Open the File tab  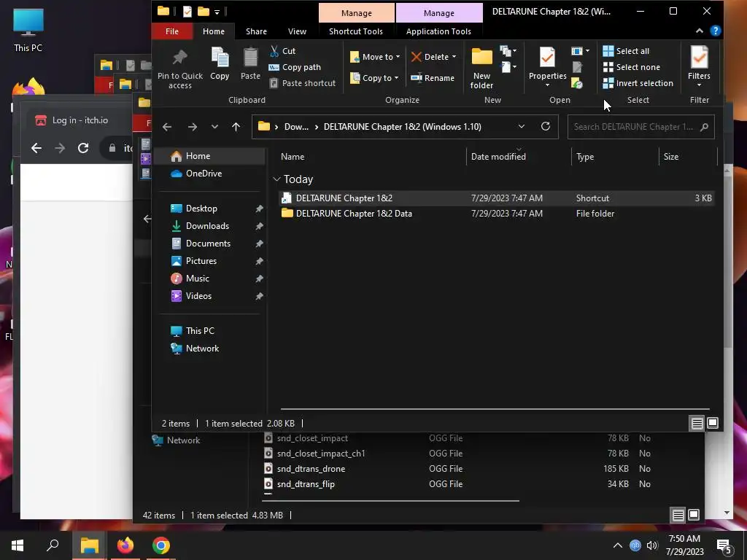172,31
